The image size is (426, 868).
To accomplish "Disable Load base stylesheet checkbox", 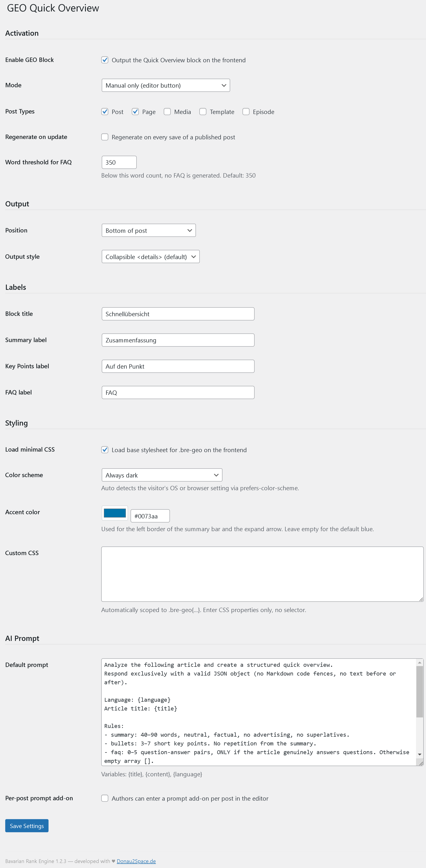I will tap(105, 450).
